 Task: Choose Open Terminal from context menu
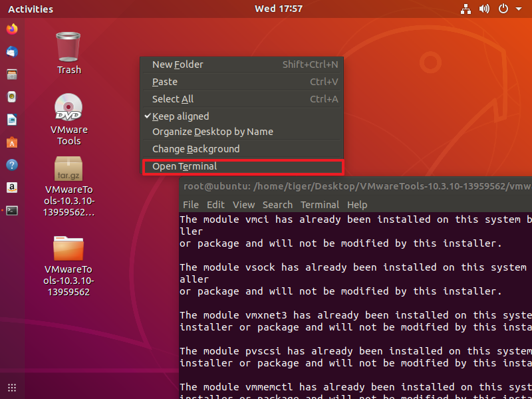click(x=242, y=166)
